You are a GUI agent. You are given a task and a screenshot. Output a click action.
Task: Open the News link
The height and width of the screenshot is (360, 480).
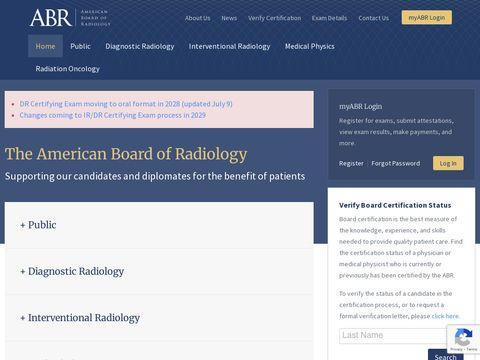(x=229, y=18)
